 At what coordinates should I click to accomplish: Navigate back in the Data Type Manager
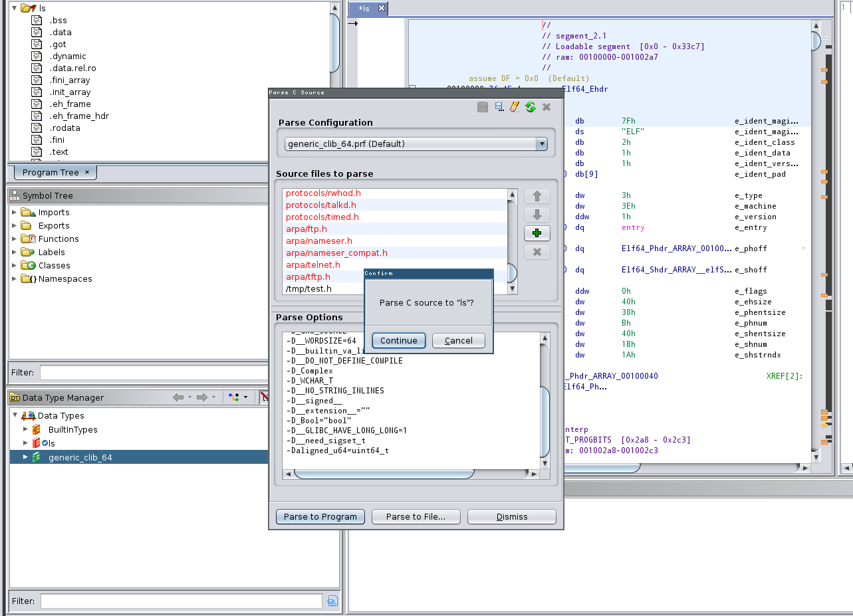[178, 397]
